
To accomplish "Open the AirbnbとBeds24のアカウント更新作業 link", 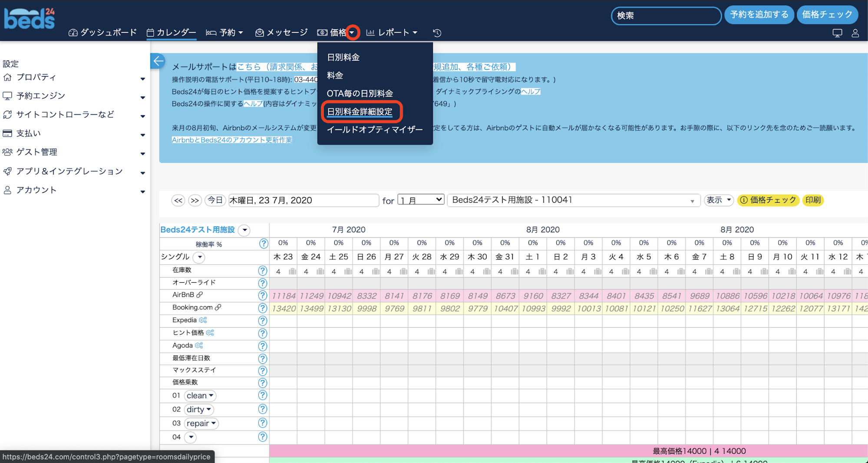I will (x=232, y=140).
